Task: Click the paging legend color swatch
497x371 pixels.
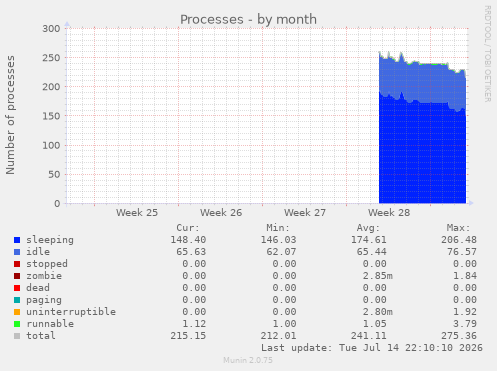Action: 17,300
